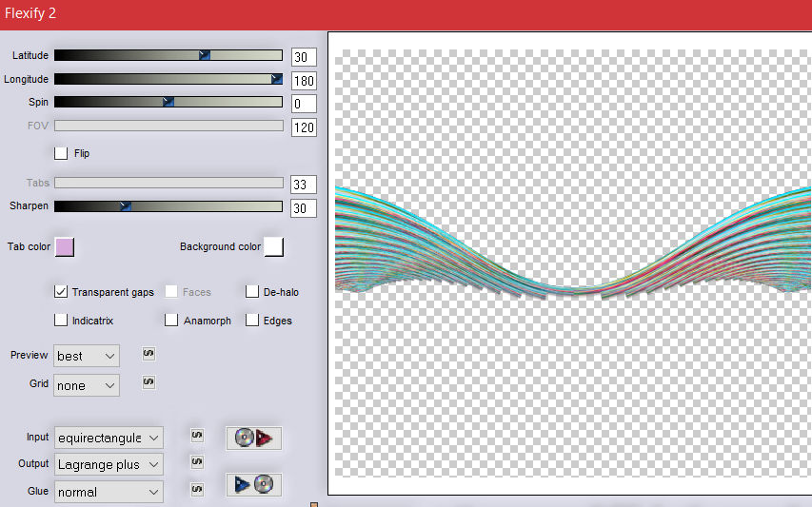Screen dimensions: 812x507
Task: Click the Longitude slider handle
Action: [x=276, y=79]
